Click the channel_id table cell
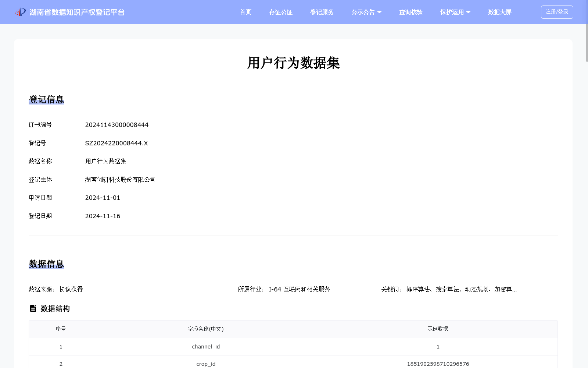Viewport: 588px width, 368px height. tap(206, 347)
